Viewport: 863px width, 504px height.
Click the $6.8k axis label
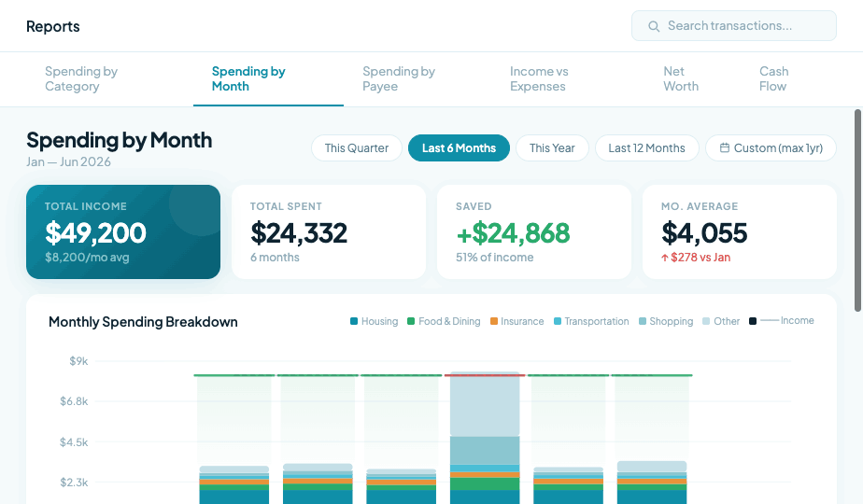click(74, 401)
